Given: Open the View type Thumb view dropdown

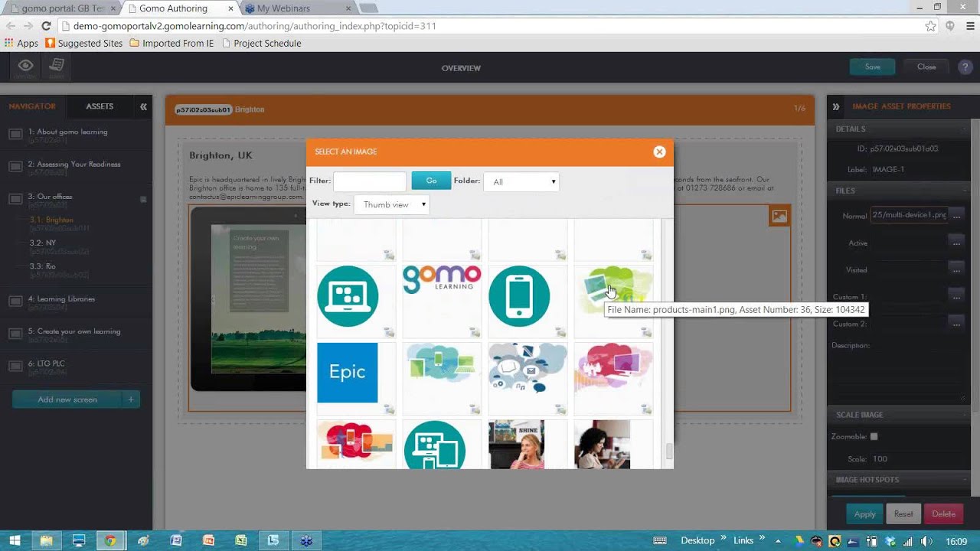Looking at the screenshot, I should click(x=391, y=204).
